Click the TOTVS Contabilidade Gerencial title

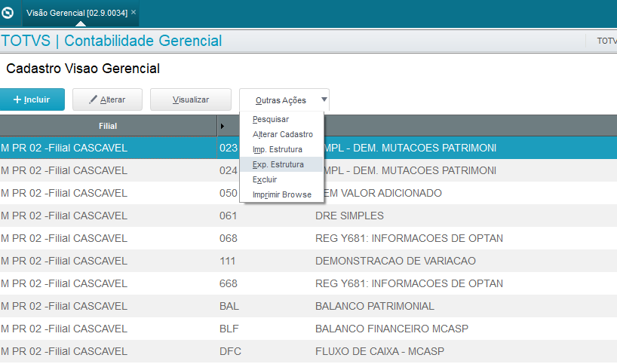click(x=111, y=41)
